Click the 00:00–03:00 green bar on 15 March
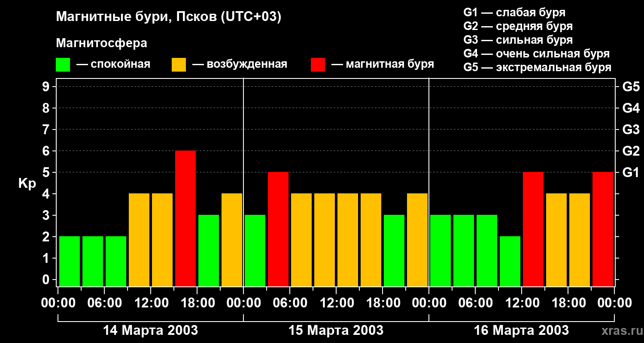Image resolution: width=644 pixels, height=343 pixels. tap(255, 251)
